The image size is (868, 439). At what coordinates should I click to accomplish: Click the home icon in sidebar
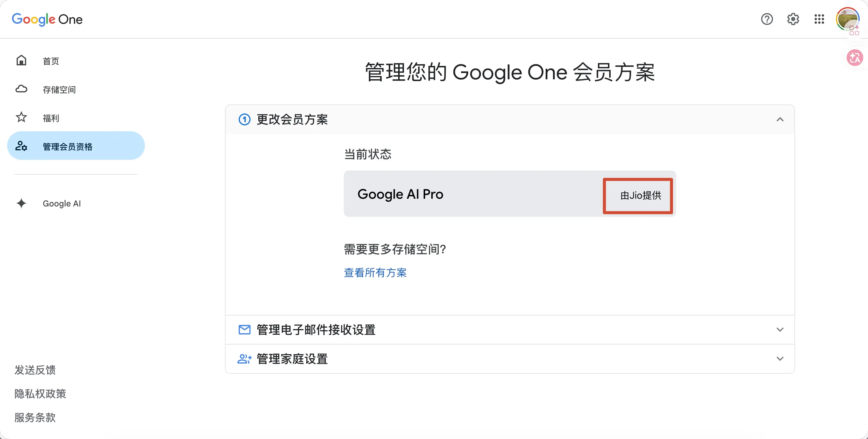[21, 60]
